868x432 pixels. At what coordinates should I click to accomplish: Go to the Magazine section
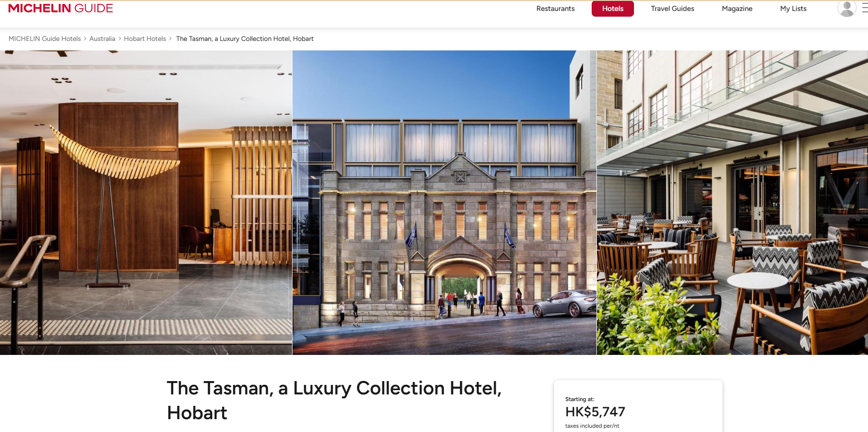click(x=737, y=9)
